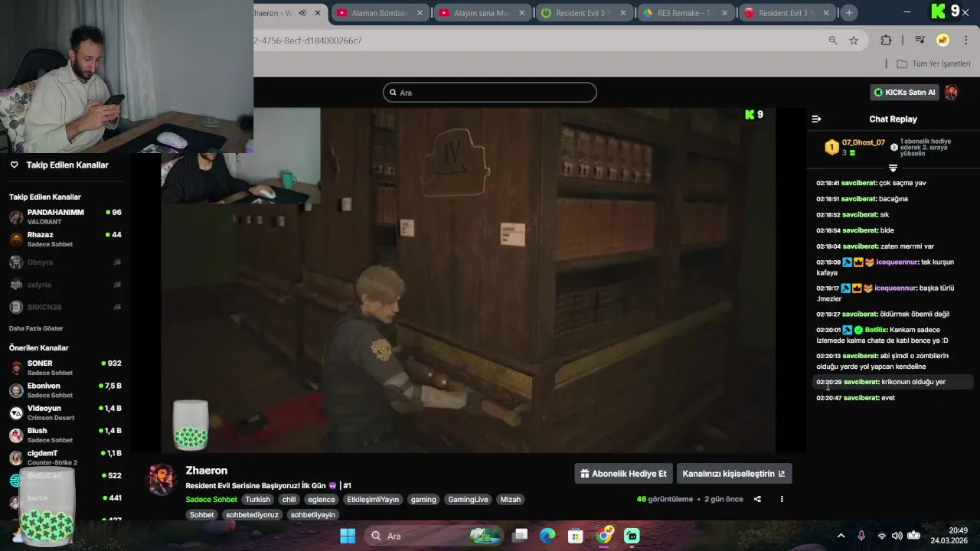Viewport: 980px width, 551px height.
Task: Open the Chrome profile avatar
Action: [943, 41]
